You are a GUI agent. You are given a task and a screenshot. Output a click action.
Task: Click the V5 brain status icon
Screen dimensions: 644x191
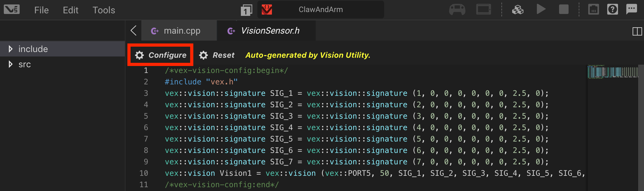click(483, 10)
